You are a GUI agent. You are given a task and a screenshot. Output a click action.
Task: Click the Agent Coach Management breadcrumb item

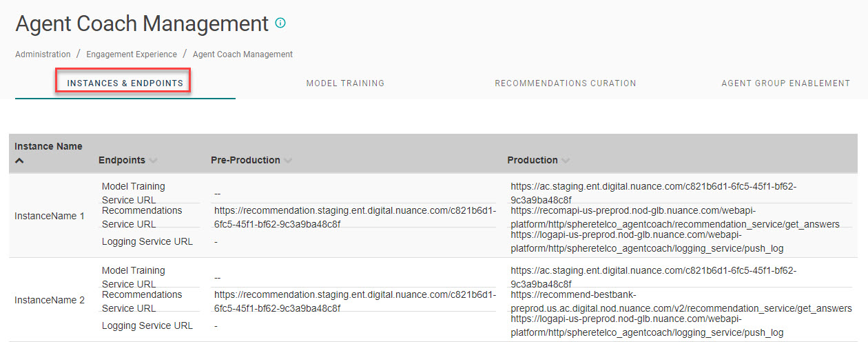242,54
